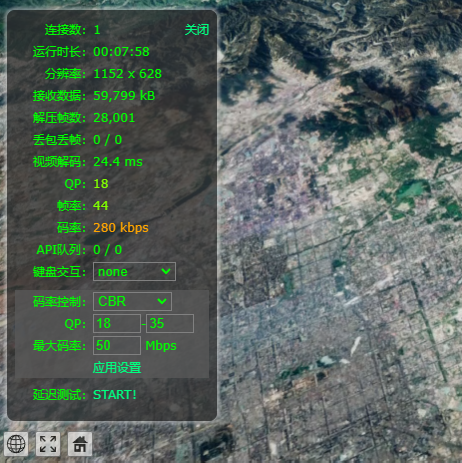Screen dimensions: 462x463
Task: Start the latency test with START!
Action: pos(115,395)
